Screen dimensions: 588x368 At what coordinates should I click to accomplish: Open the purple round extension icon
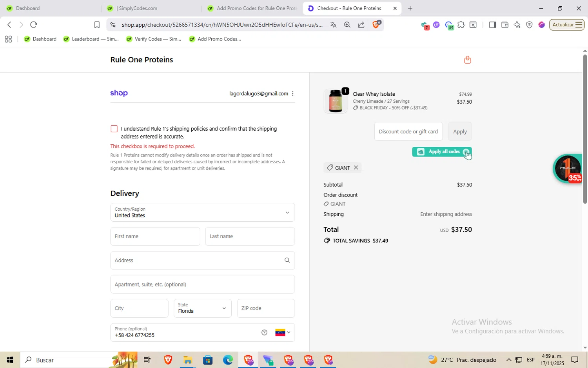[x=436, y=25]
